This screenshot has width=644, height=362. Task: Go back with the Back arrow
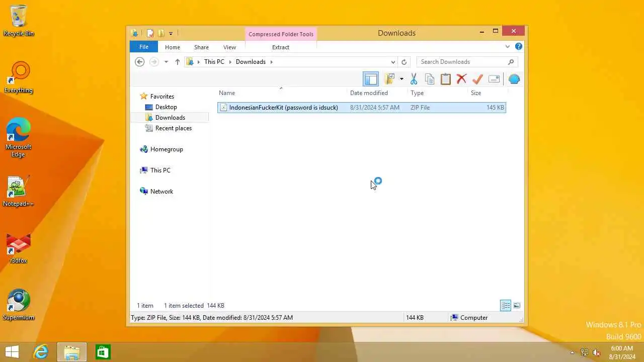pyautogui.click(x=140, y=62)
